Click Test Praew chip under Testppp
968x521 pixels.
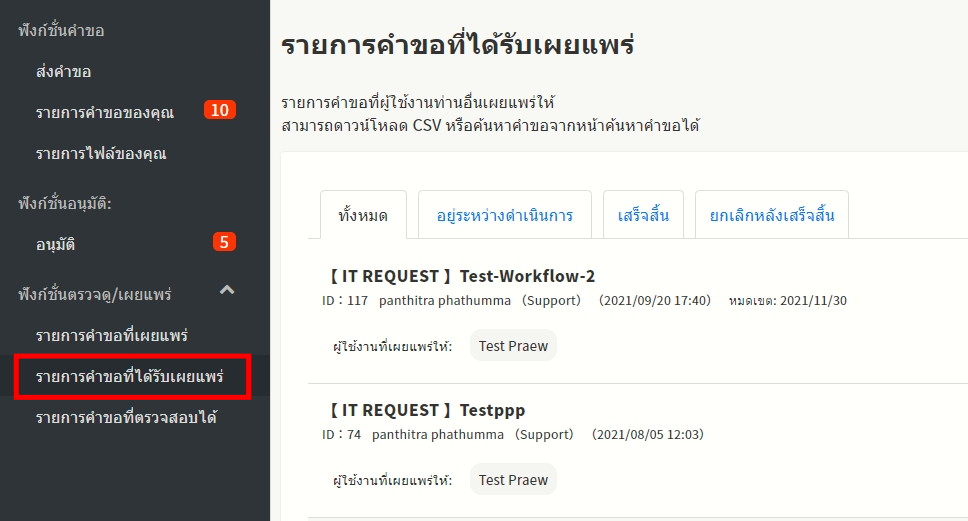pyautogui.click(x=513, y=480)
